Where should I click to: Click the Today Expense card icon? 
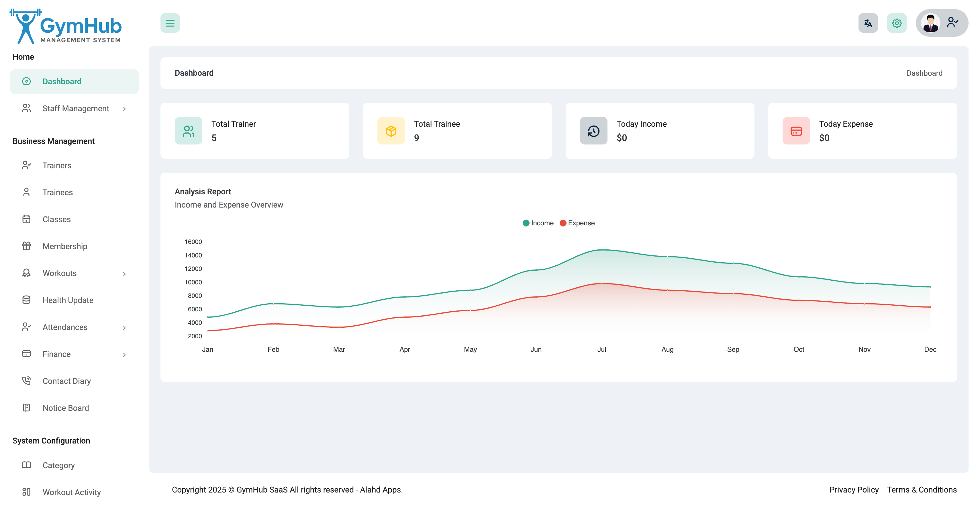[x=796, y=131]
